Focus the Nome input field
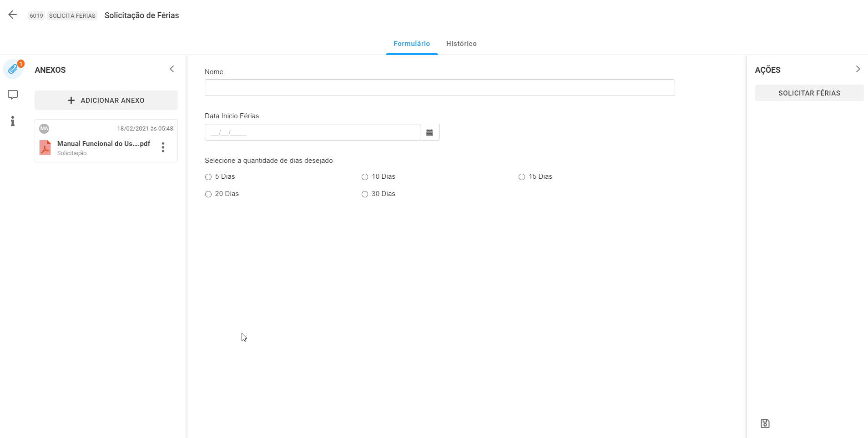 click(x=439, y=88)
